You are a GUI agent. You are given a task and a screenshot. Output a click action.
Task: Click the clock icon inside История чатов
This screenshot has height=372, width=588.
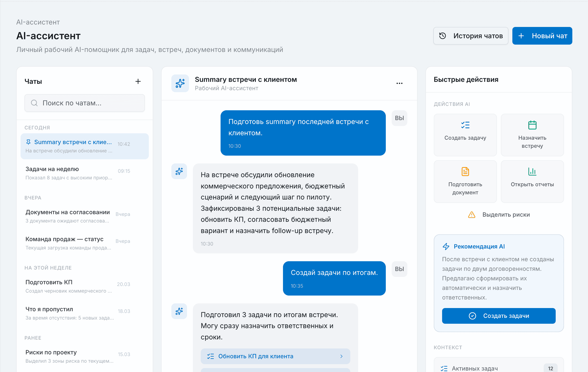(443, 36)
